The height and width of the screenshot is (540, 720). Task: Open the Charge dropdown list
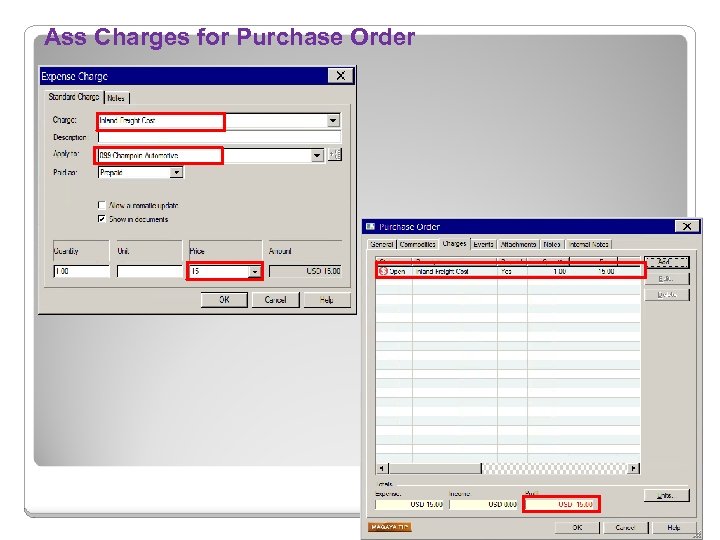333,121
